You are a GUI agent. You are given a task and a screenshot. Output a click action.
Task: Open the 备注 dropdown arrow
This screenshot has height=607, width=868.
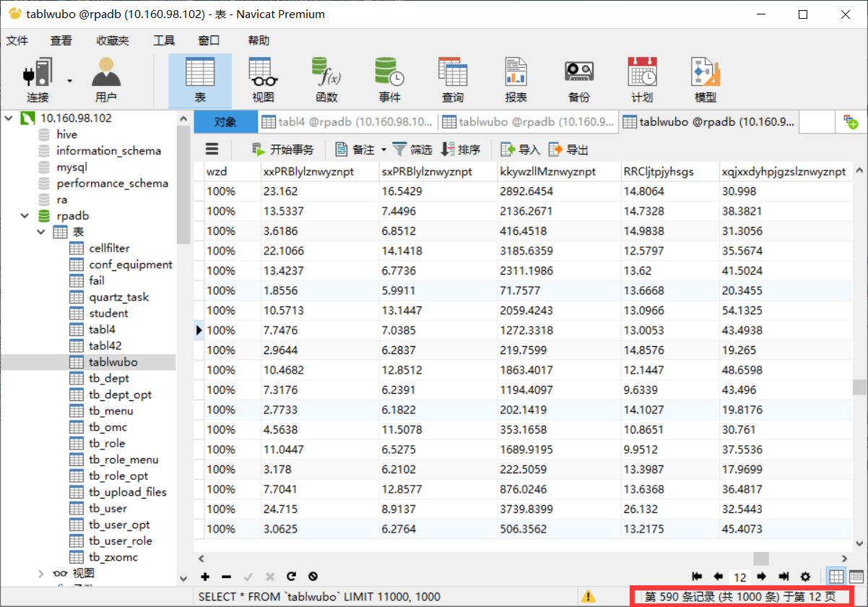[384, 149]
